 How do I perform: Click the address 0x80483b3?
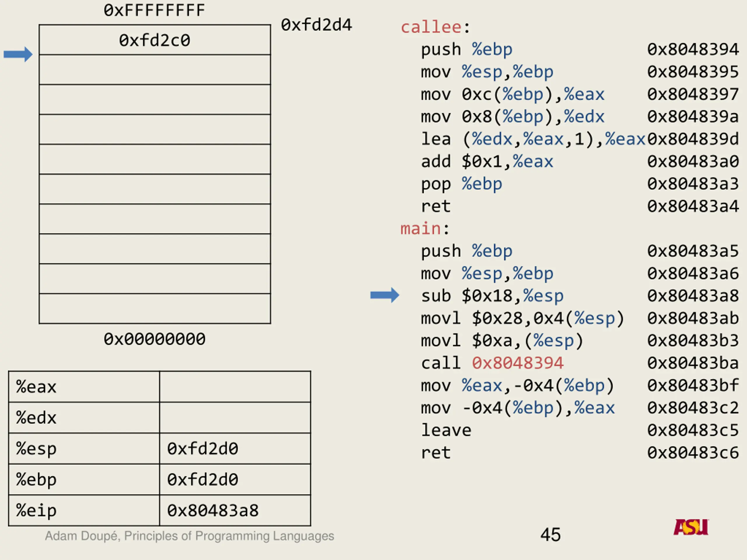pos(693,341)
